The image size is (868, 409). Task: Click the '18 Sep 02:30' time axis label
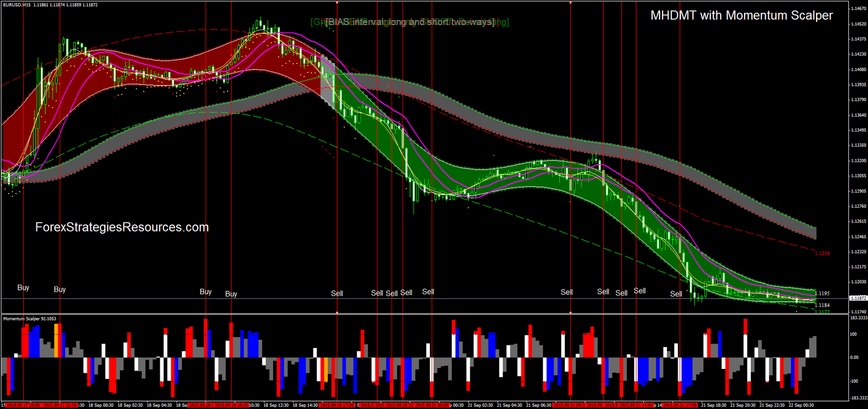[x=130, y=405]
